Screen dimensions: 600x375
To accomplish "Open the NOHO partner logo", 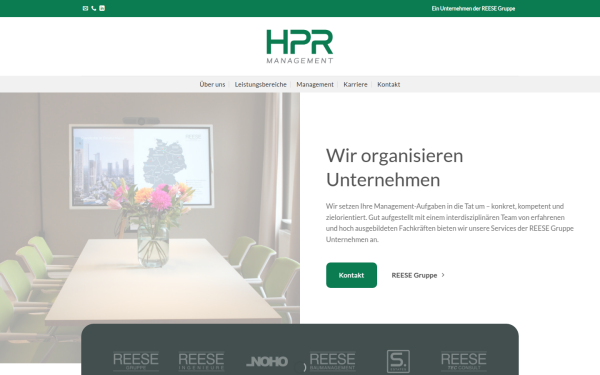I will click(x=267, y=362).
